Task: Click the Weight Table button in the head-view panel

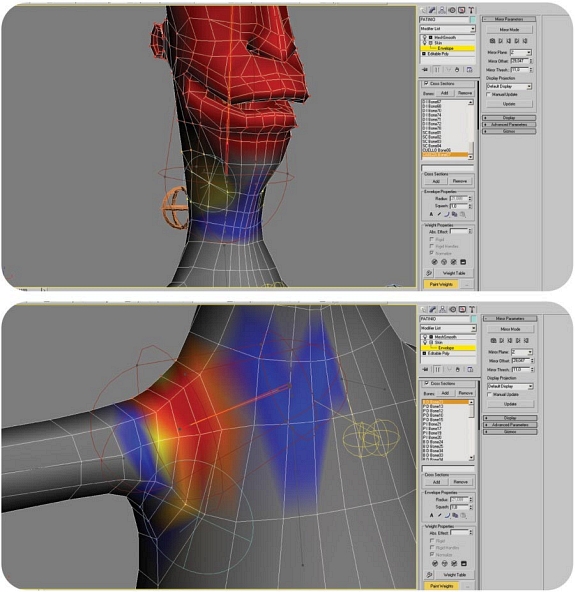Action: tap(454, 273)
